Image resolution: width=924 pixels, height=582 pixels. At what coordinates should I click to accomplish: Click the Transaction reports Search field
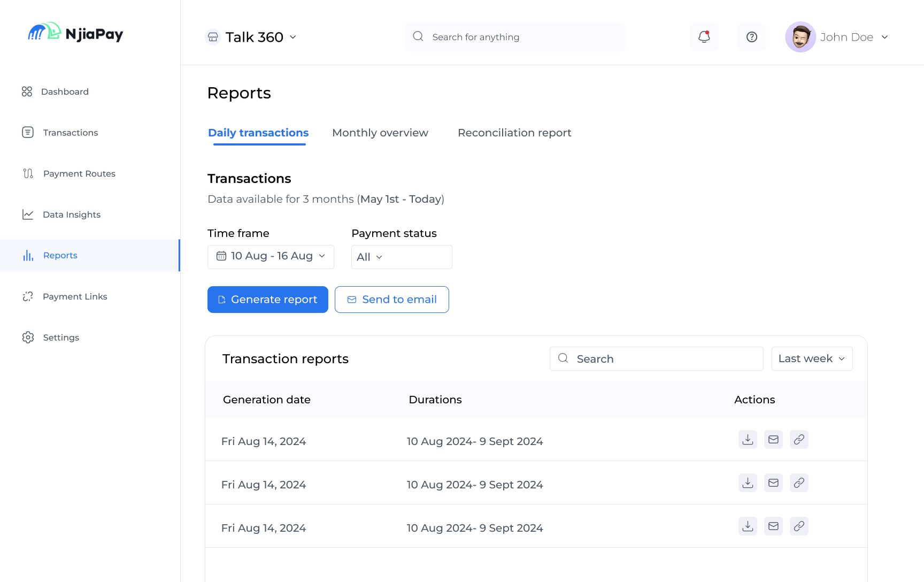coord(657,358)
